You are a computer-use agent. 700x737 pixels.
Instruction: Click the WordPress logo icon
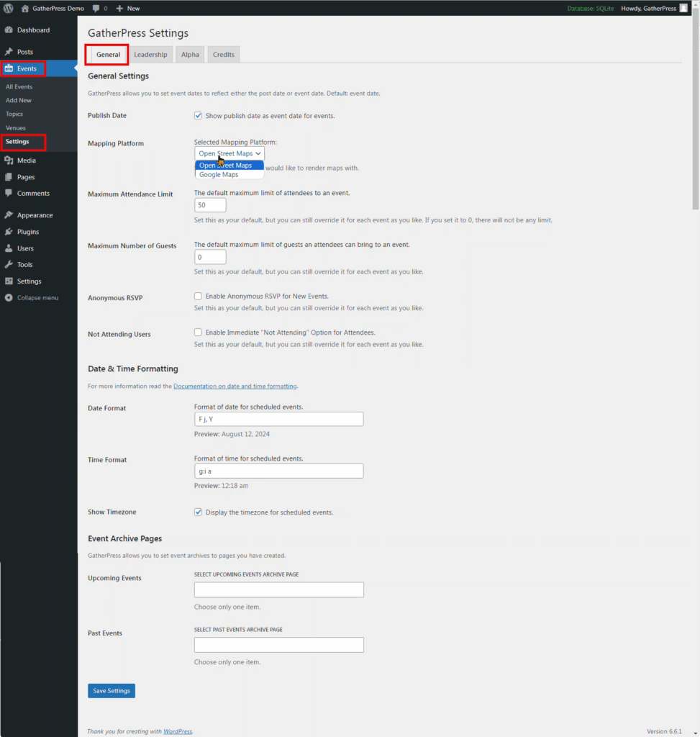pyautogui.click(x=9, y=8)
